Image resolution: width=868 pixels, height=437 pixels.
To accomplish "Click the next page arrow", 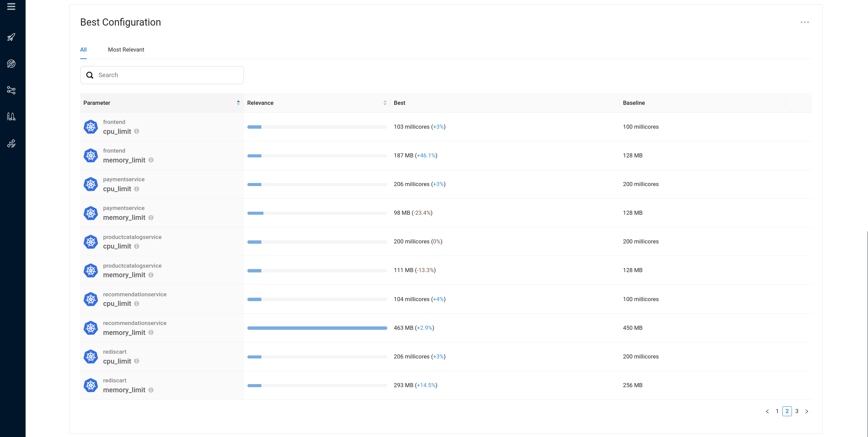I will 807,411.
